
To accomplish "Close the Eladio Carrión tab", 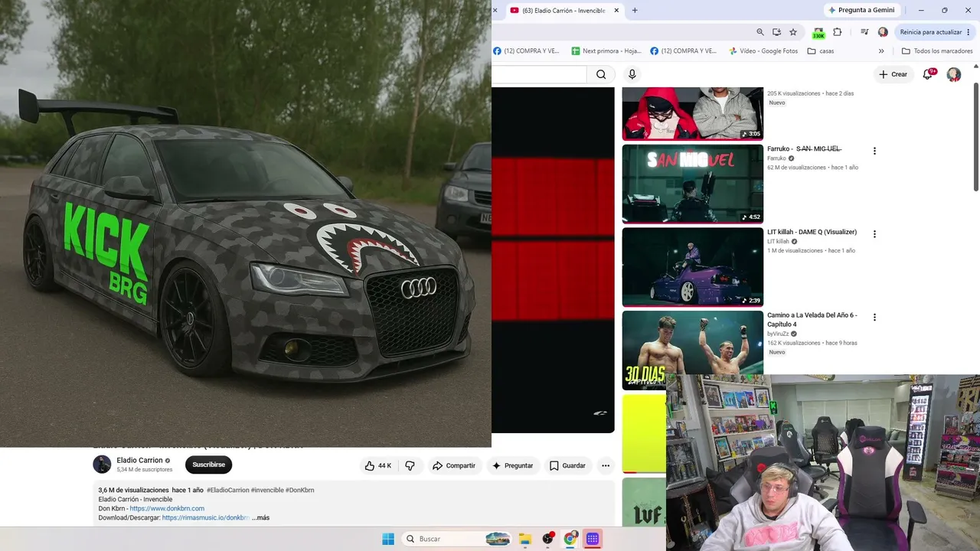I will click(x=616, y=11).
